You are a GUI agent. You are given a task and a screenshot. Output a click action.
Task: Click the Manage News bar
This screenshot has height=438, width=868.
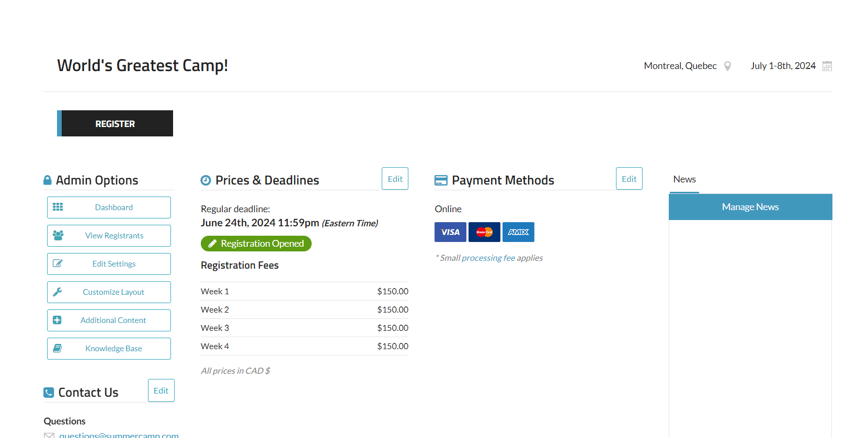750,207
